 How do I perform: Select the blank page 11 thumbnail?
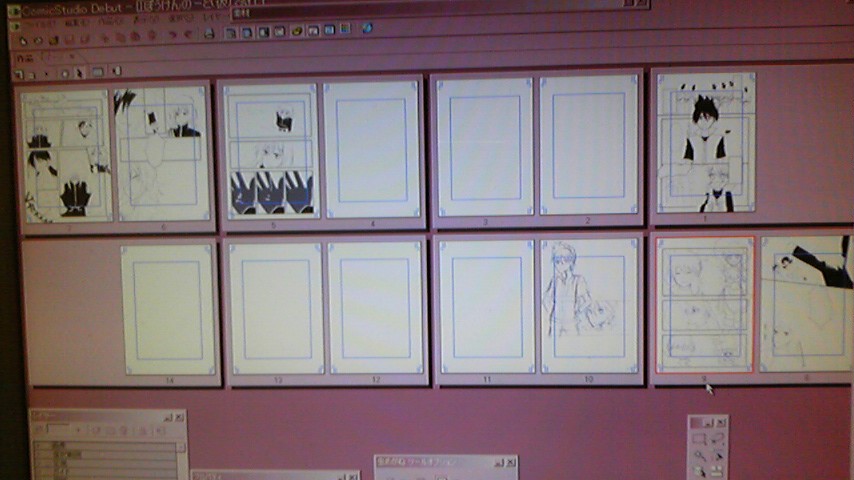click(487, 307)
